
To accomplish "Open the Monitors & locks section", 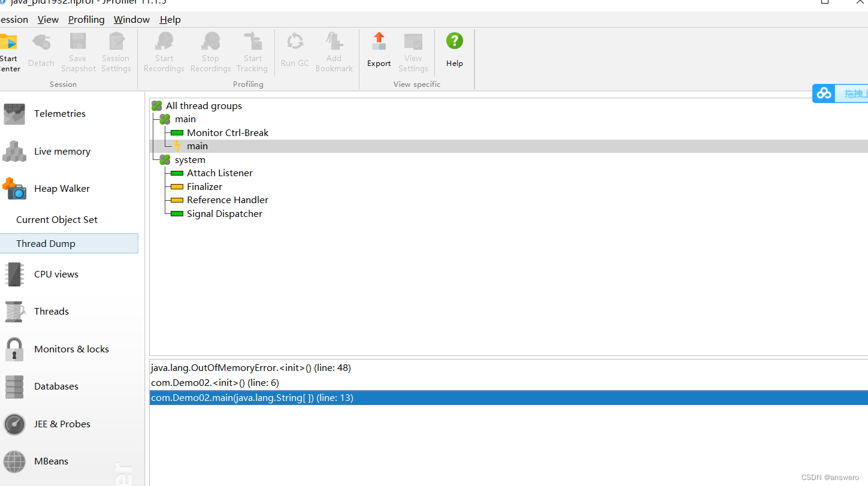I will click(x=72, y=349).
